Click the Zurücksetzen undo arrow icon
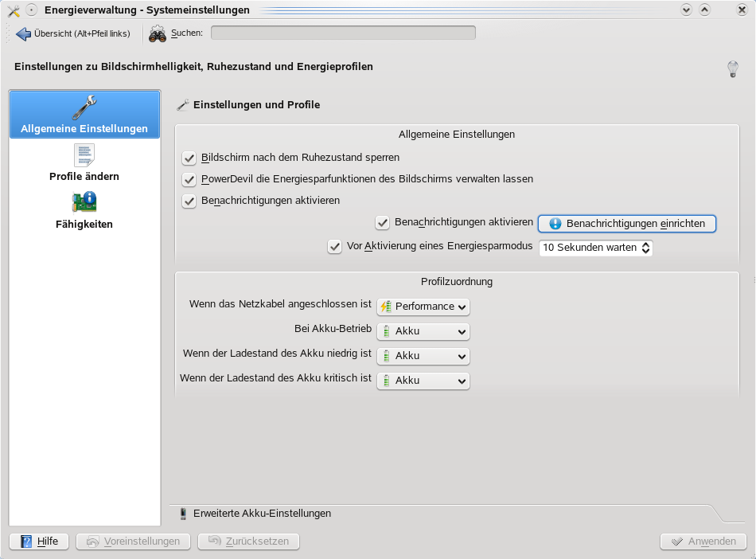This screenshot has width=756, height=559. [x=215, y=541]
